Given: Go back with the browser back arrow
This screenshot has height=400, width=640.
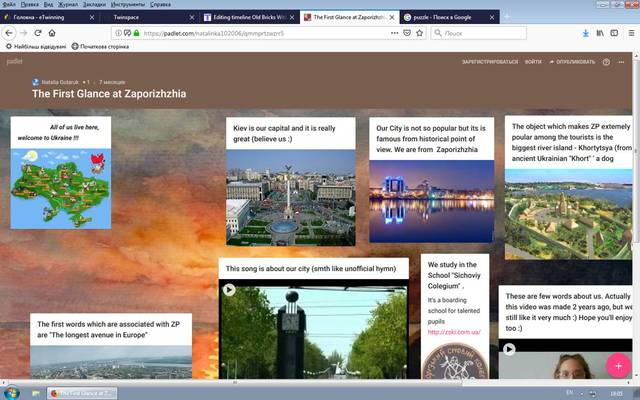Looking at the screenshot, I should coord(9,33).
